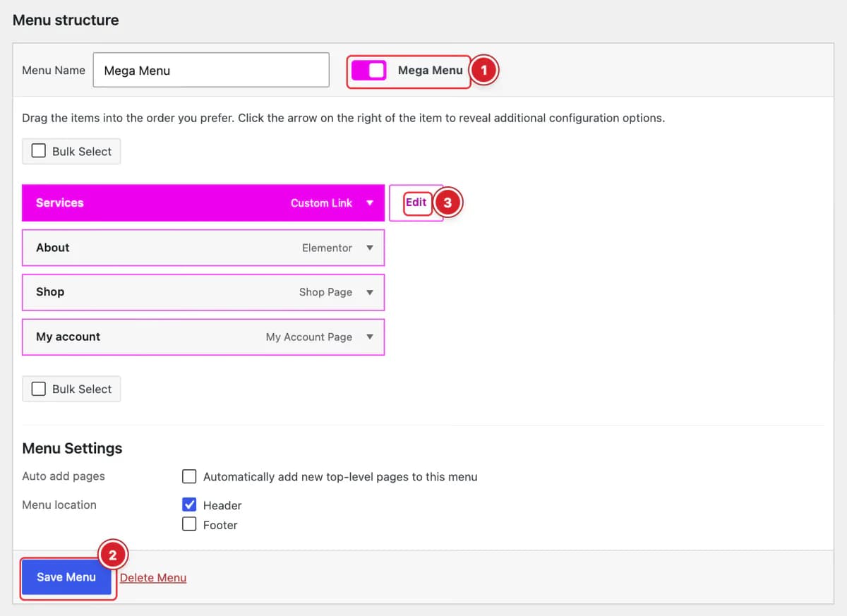Click the My Account Page type label
The image size is (847, 616).
309,337
